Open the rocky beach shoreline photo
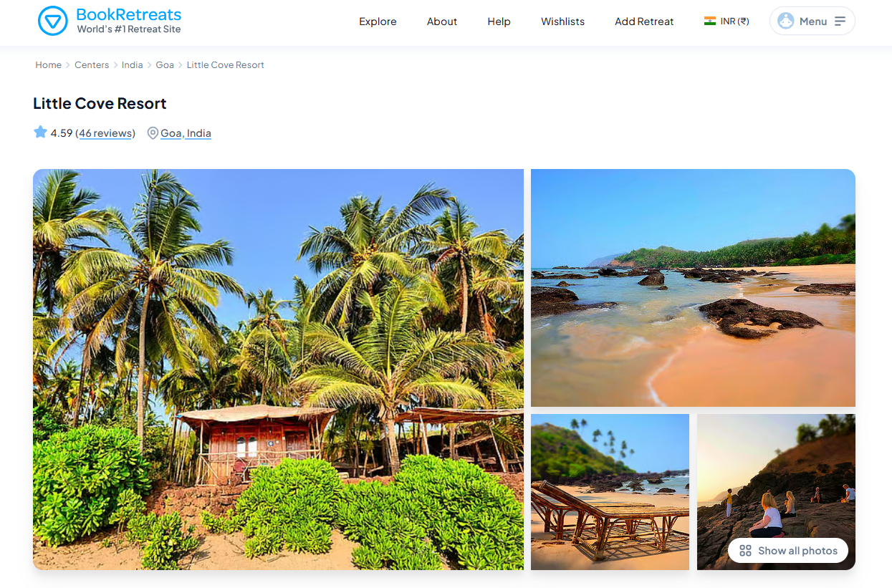Image resolution: width=892 pixels, height=588 pixels. tap(693, 288)
